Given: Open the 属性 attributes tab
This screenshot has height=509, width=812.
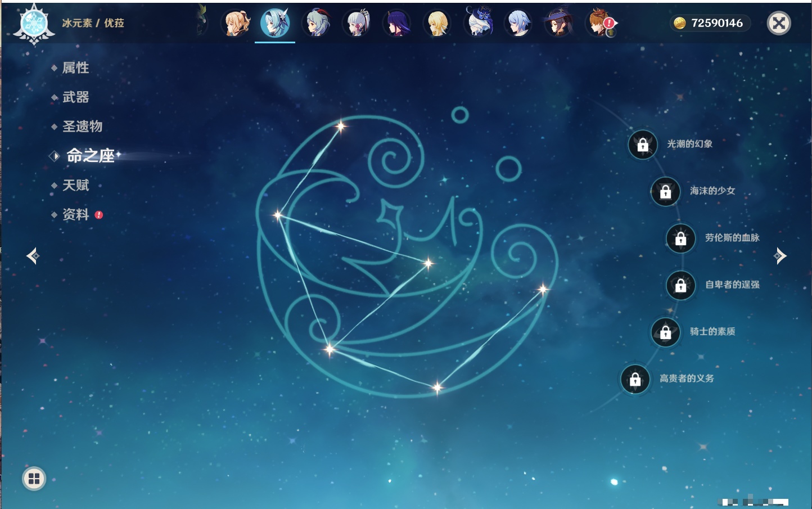Looking at the screenshot, I should pyautogui.click(x=75, y=68).
